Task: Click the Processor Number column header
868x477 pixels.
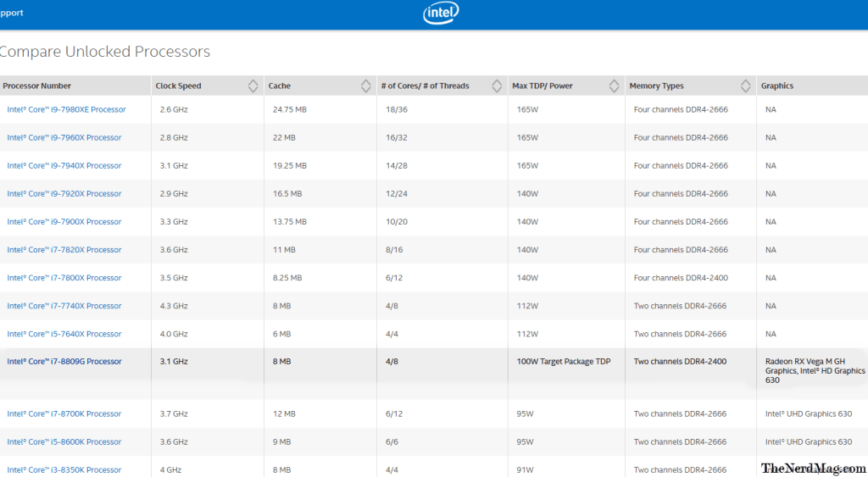Action: pyautogui.click(x=37, y=86)
